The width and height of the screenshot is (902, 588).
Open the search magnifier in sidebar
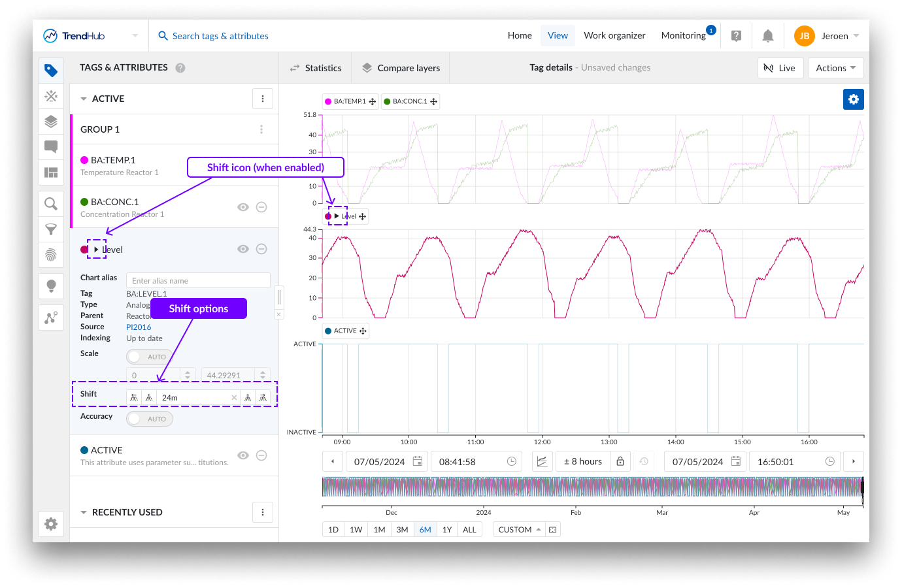[x=51, y=204]
